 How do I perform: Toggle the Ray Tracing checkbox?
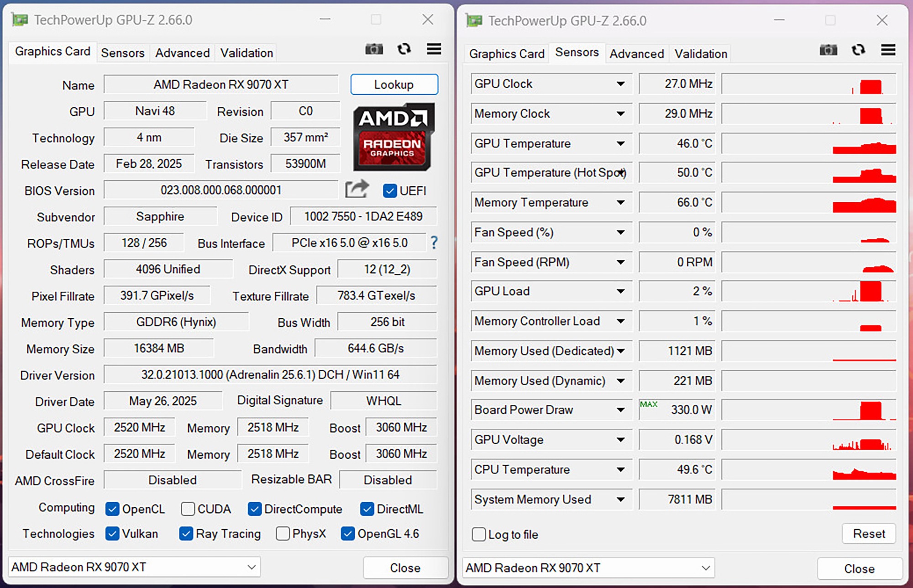[x=186, y=534]
